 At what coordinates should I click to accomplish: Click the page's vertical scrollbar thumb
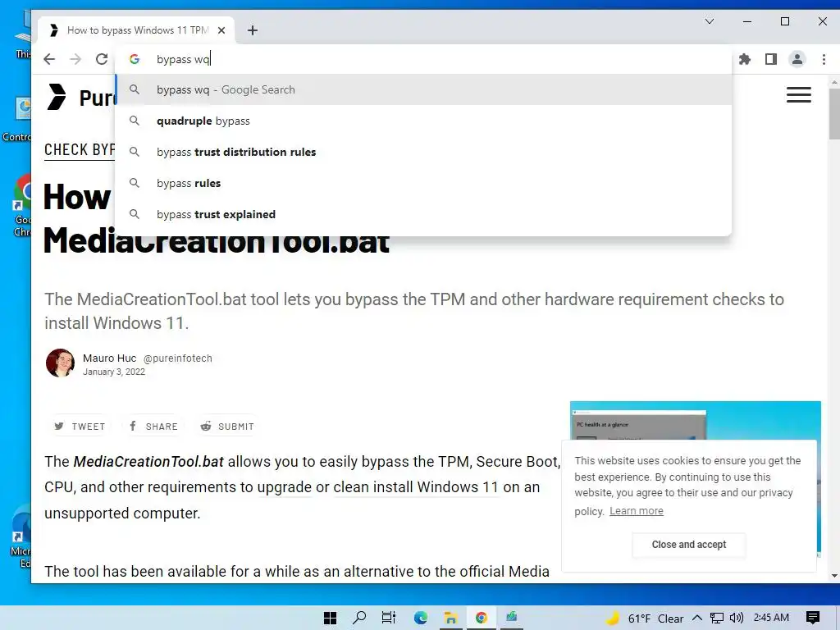coord(834,114)
